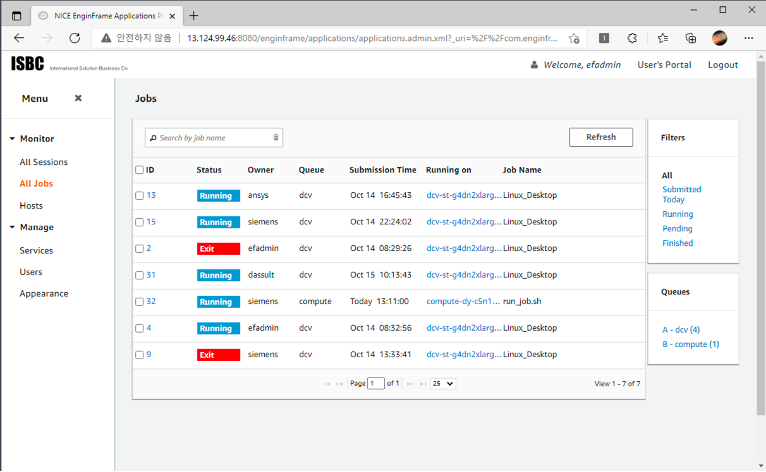Viewport: 766px width, 472px height.
Task: Click the Refresh button
Action: coord(601,137)
